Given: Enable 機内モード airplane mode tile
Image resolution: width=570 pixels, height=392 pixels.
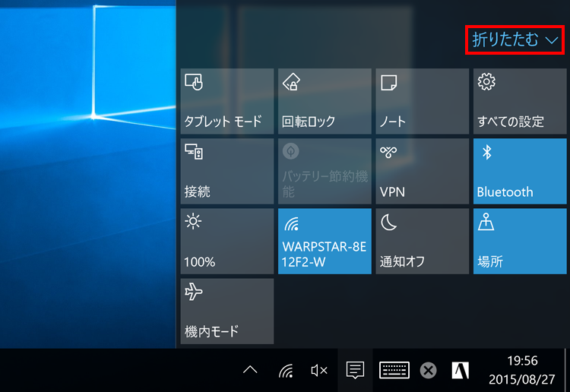Looking at the screenshot, I should click(x=226, y=311).
